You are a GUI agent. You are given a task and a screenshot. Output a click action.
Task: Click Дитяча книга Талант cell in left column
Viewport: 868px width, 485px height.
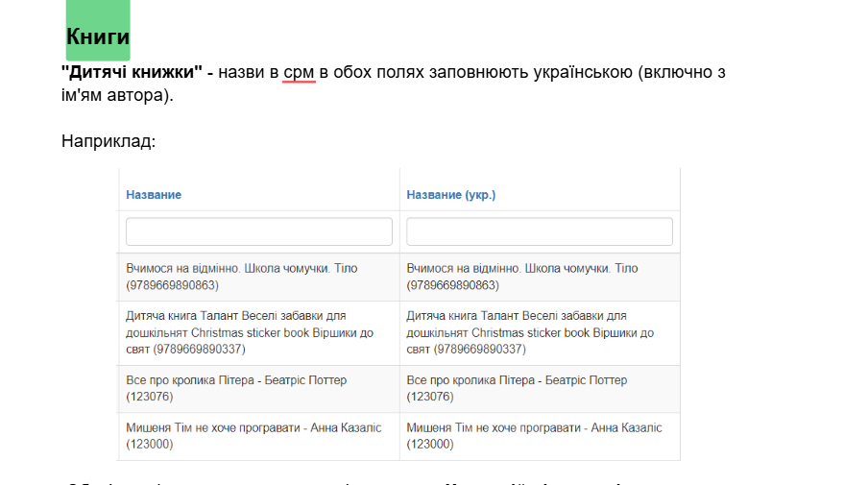258,332
